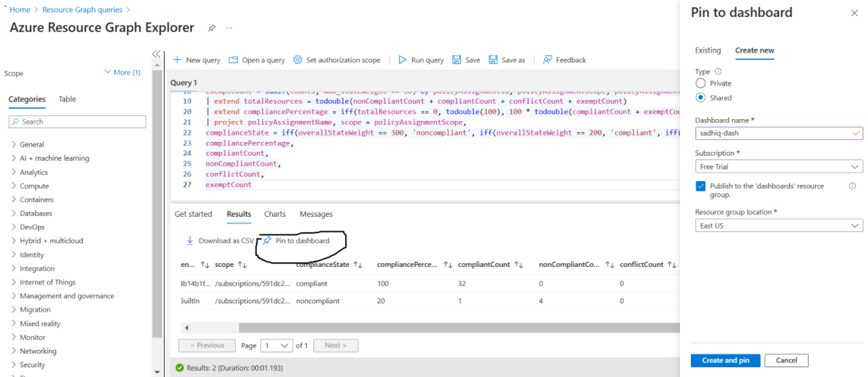
Task: Click code line 27 exemptCount
Action: tap(229, 185)
